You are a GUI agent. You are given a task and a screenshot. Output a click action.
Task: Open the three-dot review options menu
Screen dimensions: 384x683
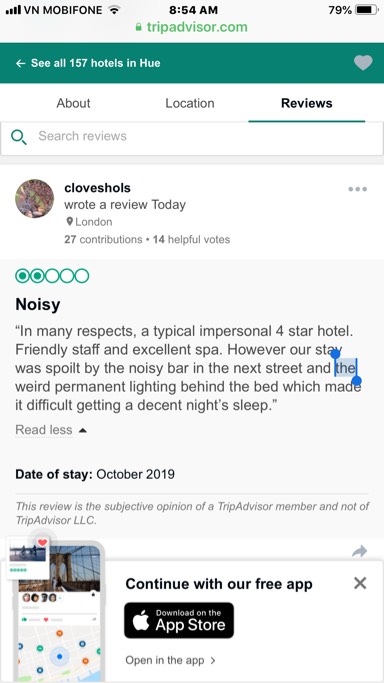point(357,189)
